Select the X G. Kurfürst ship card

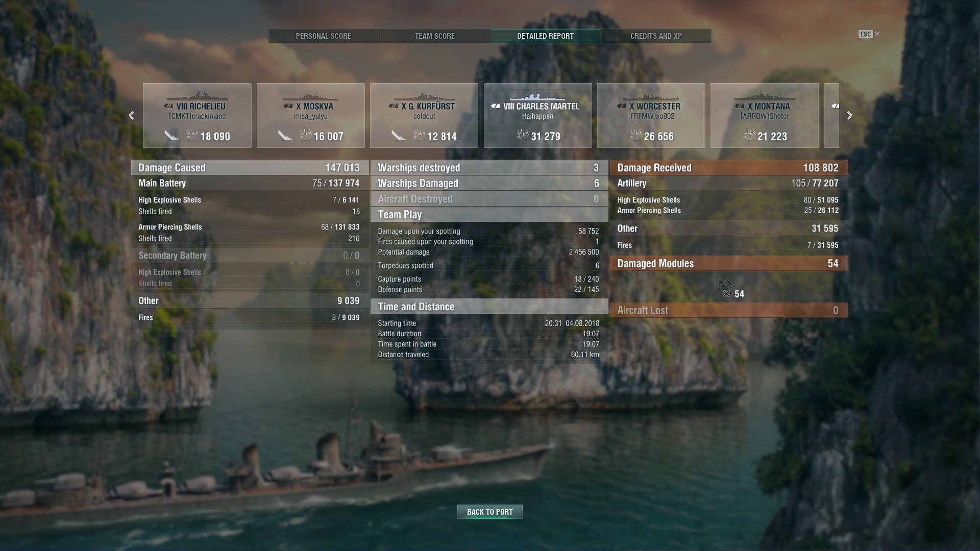tap(424, 116)
